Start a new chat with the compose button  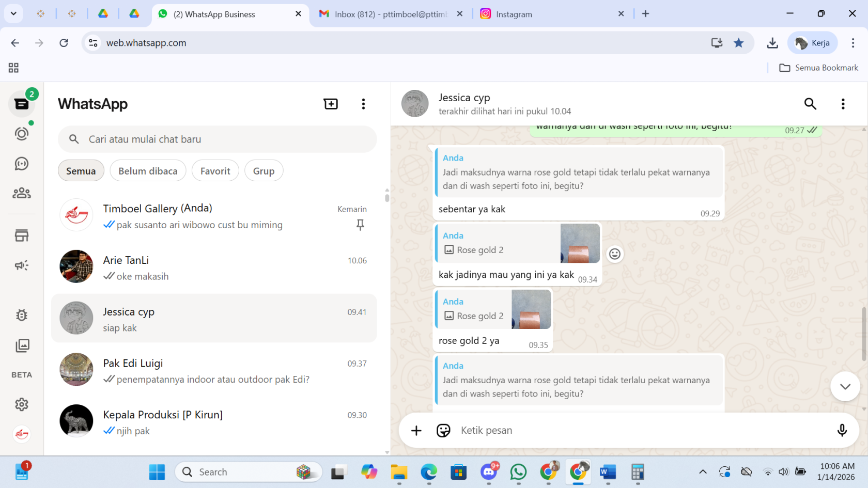pyautogui.click(x=331, y=103)
